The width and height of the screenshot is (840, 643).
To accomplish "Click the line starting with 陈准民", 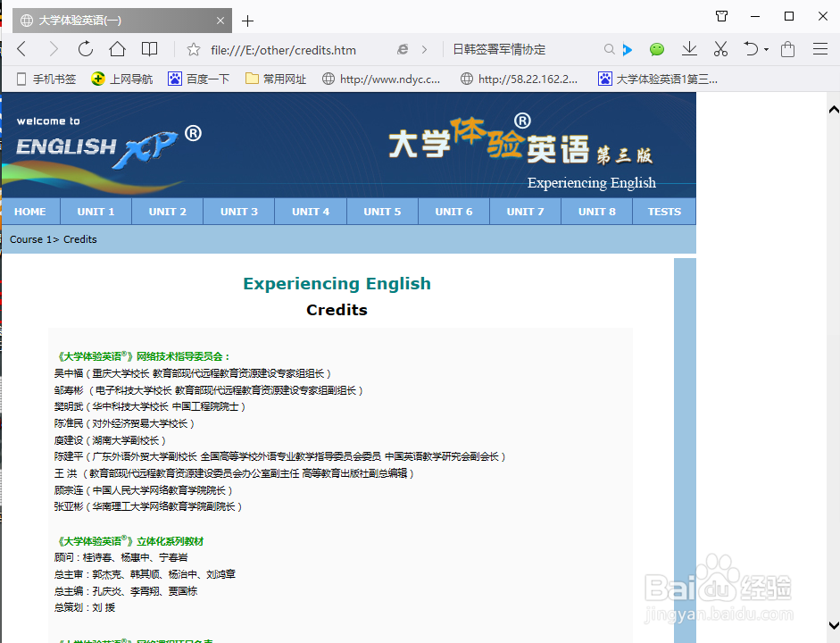I will point(124,424).
